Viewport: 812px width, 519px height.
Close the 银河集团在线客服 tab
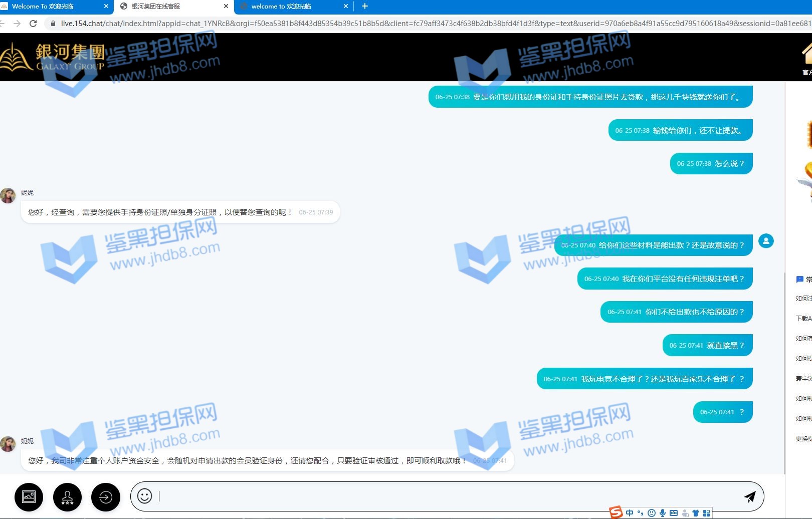click(x=226, y=7)
